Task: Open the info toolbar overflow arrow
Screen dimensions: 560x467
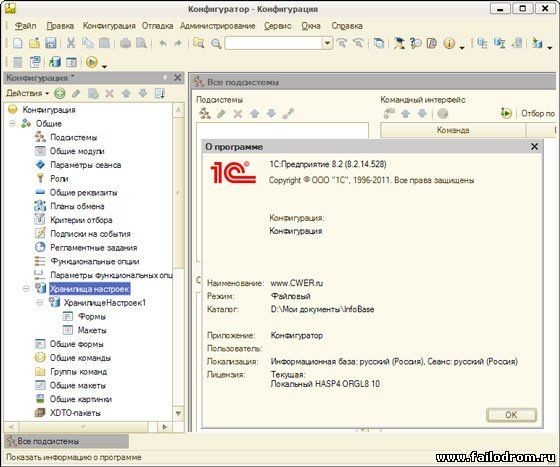Action: (462, 47)
